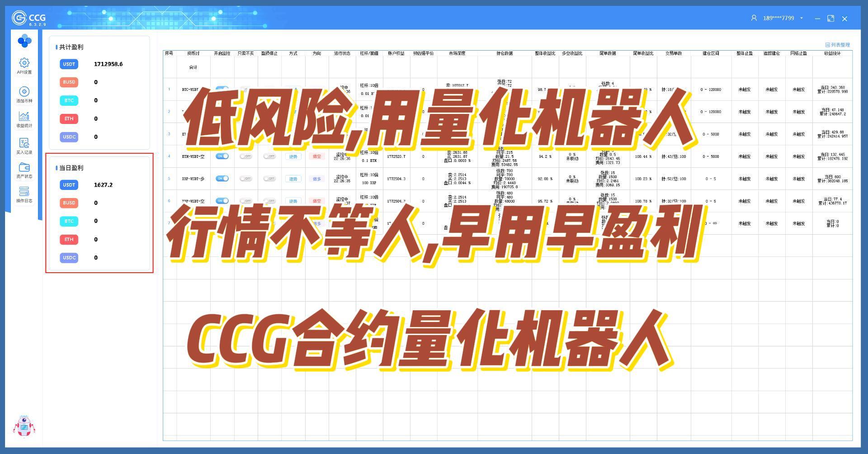Close the CCG window
Viewport: 868px width, 454px height.
point(844,19)
